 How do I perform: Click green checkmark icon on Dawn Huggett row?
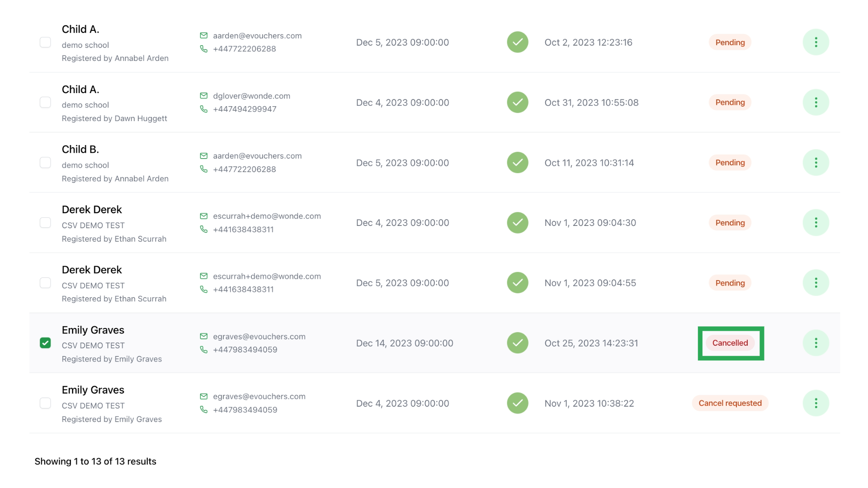coord(518,103)
